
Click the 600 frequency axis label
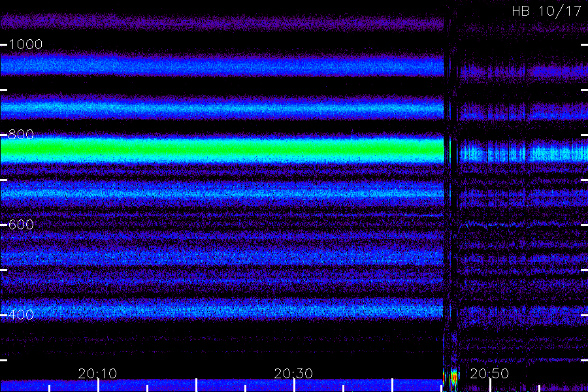pyautogui.click(x=21, y=224)
